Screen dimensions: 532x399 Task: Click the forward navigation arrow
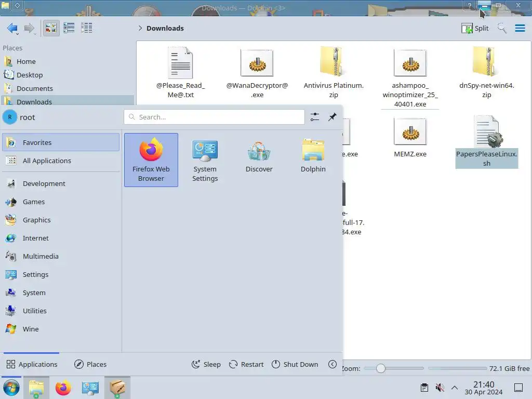point(30,28)
